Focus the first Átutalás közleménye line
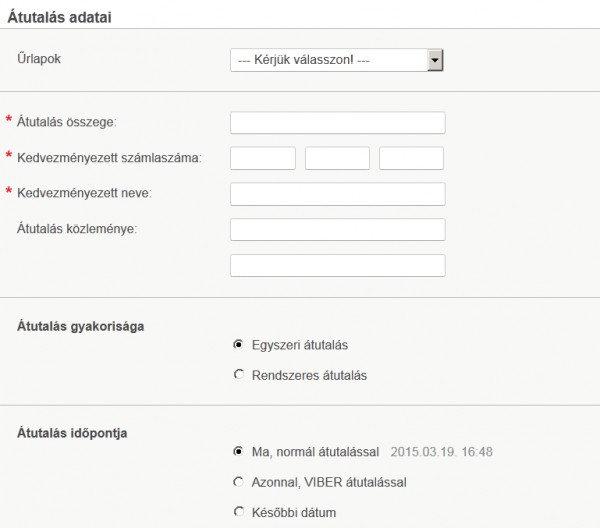600x528 pixels. pyautogui.click(x=337, y=229)
